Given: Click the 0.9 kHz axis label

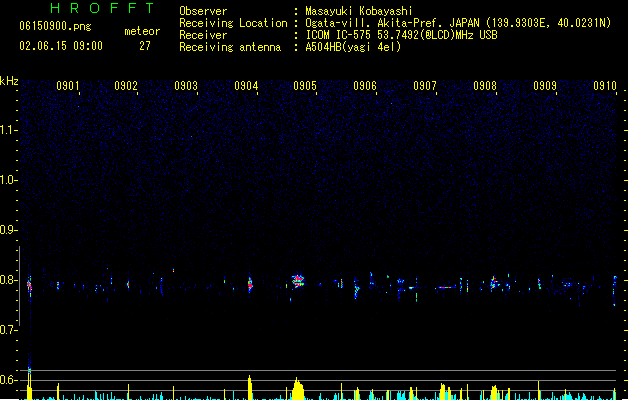Looking at the screenshot, I should click(8, 230).
